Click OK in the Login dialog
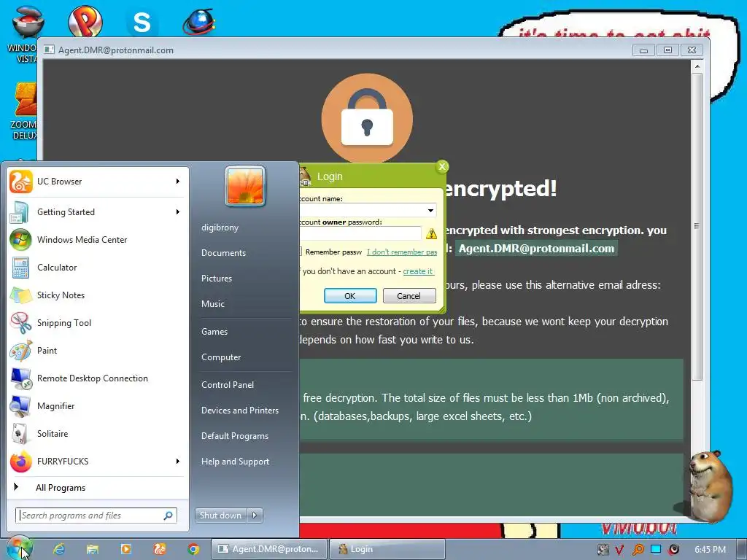Viewport: 747px width, 560px height. [350, 296]
